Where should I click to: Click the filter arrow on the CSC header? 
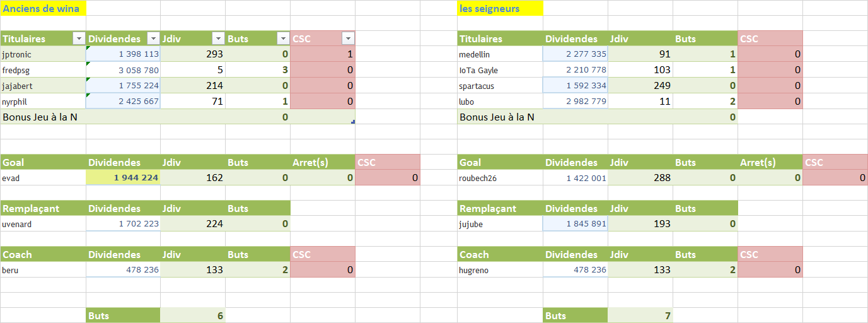click(348, 38)
